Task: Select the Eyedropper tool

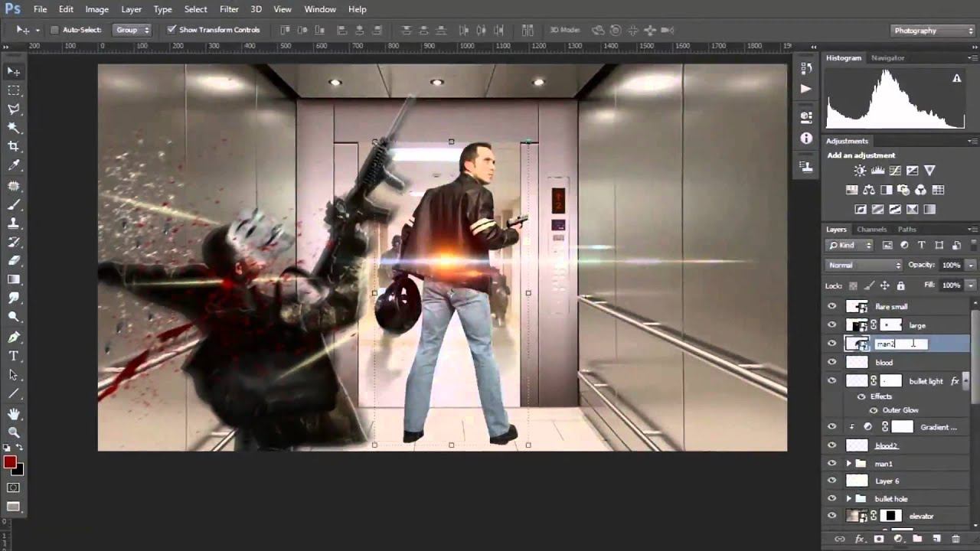Action: tap(14, 165)
